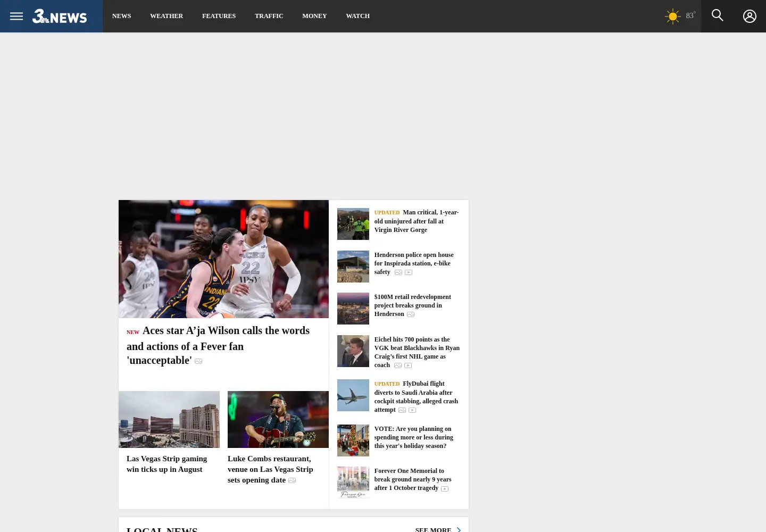Open the Money menu
Viewport: 766px width, 532px height.
314,16
